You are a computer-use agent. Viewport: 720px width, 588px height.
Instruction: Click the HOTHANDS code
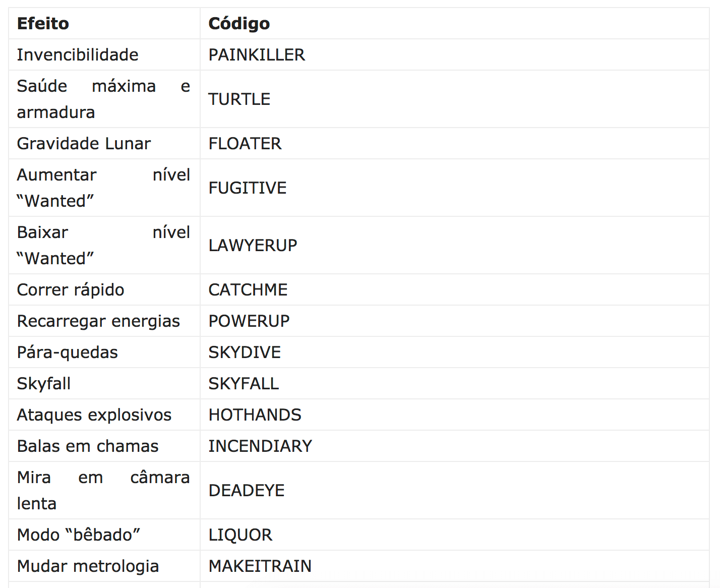coord(255,415)
